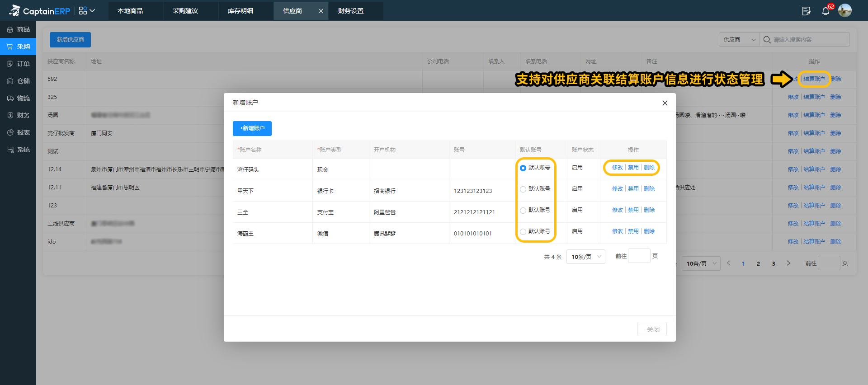
Task: Click the 亮仔批发商 supplier row
Action: pos(450,133)
